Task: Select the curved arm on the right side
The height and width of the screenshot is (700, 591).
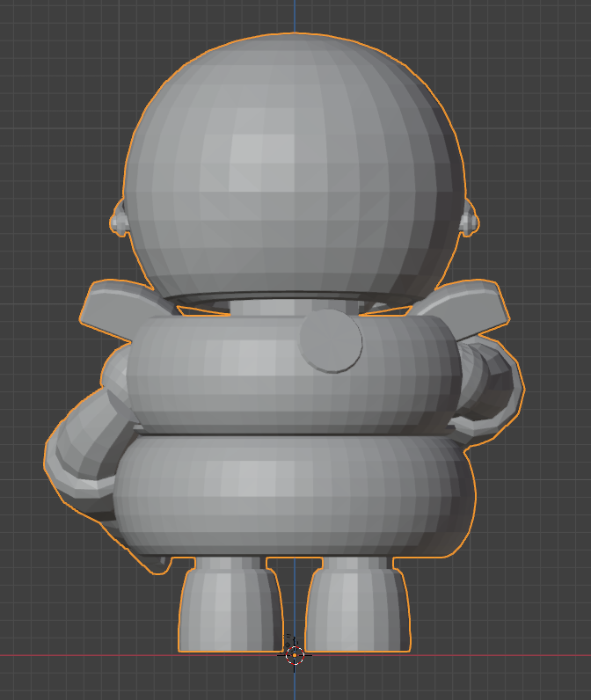Action: point(489,389)
